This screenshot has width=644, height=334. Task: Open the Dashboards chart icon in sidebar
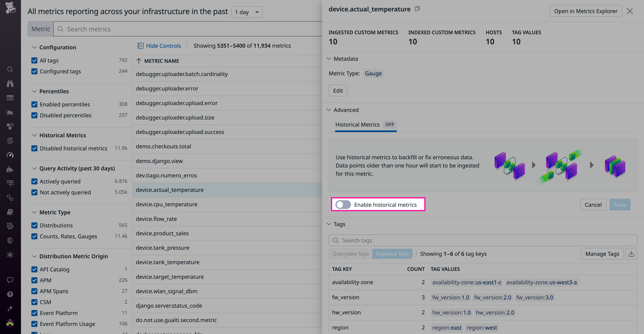click(x=10, y=112)
